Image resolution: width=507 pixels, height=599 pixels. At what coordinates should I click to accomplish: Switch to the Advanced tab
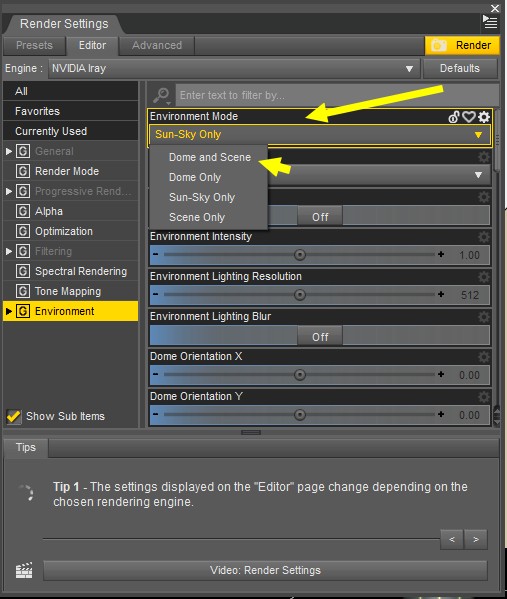tap(157, 45)
